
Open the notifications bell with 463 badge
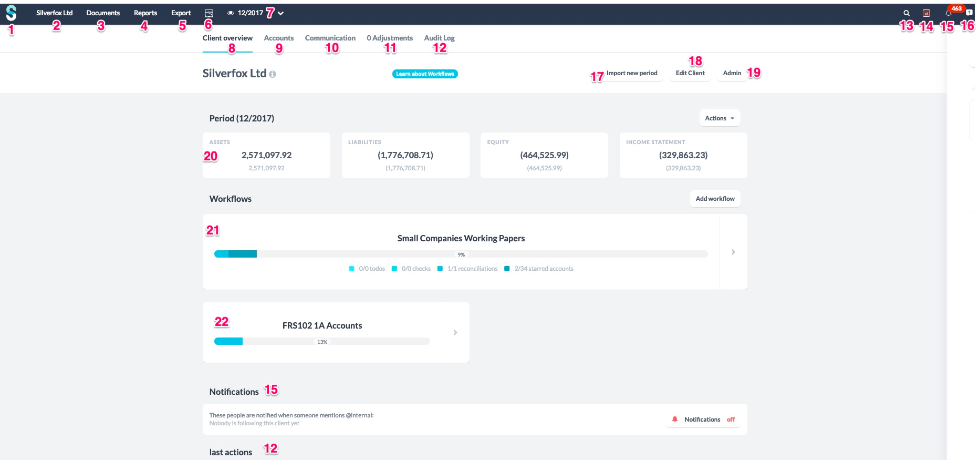948,13
